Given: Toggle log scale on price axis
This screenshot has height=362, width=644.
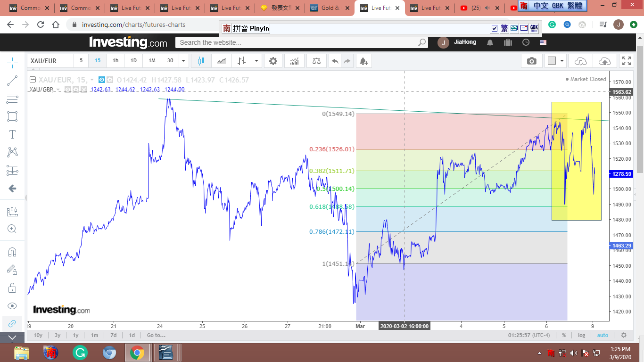Looking at the screenshot, I should (581, 335).
